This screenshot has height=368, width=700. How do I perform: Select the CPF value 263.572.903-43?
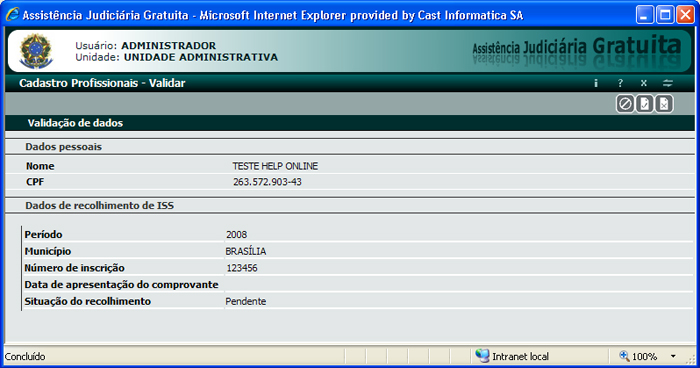(x=267, y=182)
